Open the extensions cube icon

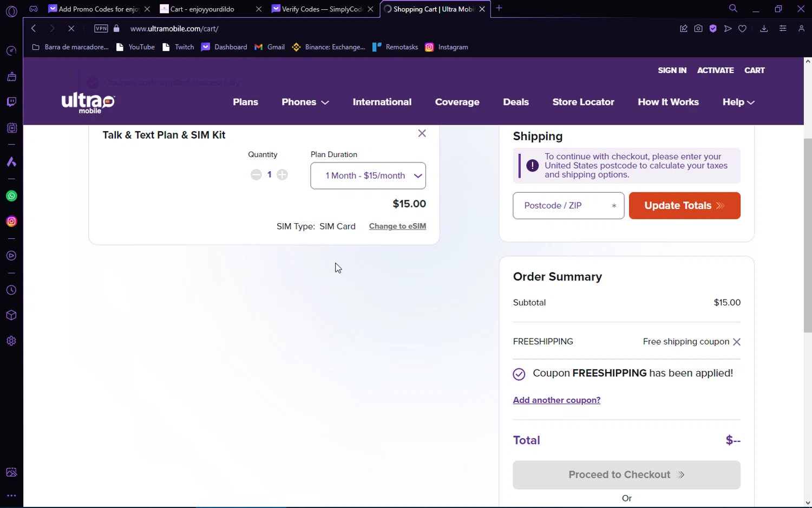tap(11, 315)
